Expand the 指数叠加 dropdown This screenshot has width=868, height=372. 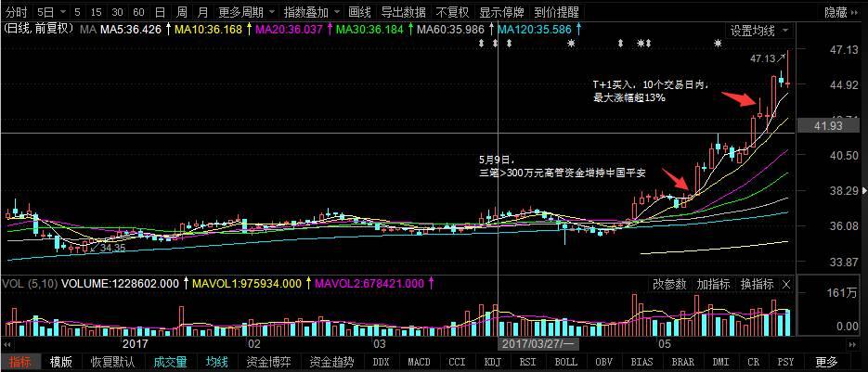coord(312,12)
